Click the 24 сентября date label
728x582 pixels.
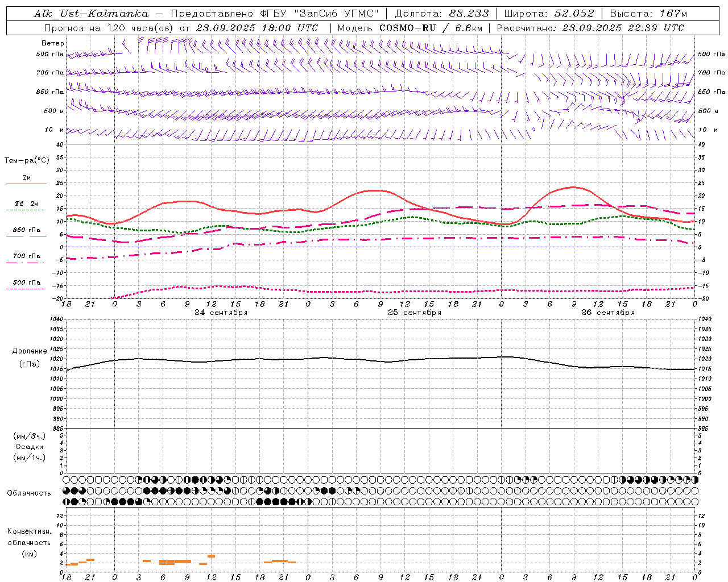click(221, 313)
